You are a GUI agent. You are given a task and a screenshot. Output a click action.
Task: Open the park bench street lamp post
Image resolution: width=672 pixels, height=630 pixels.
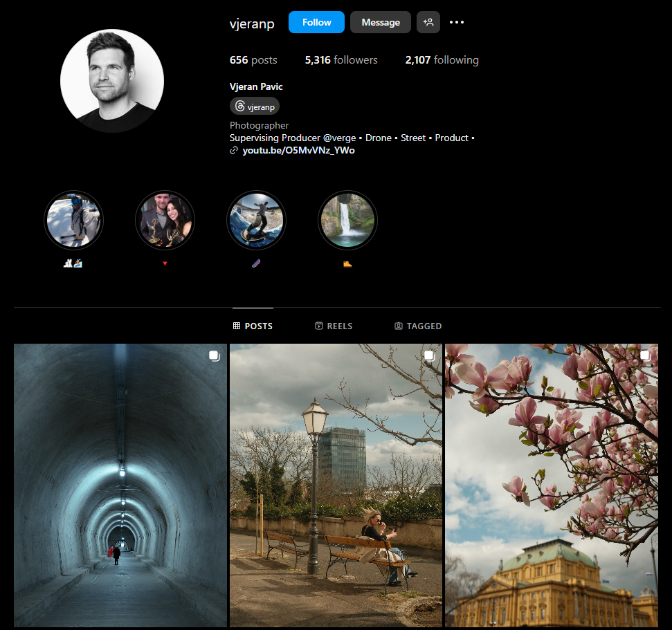click(x=336, y=485)
